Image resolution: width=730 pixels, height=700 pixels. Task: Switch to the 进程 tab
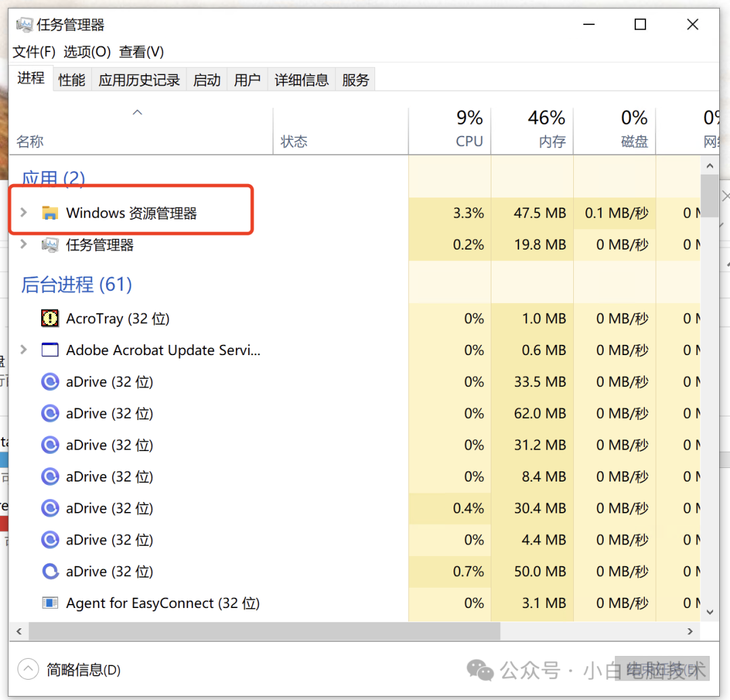point(30,78)
